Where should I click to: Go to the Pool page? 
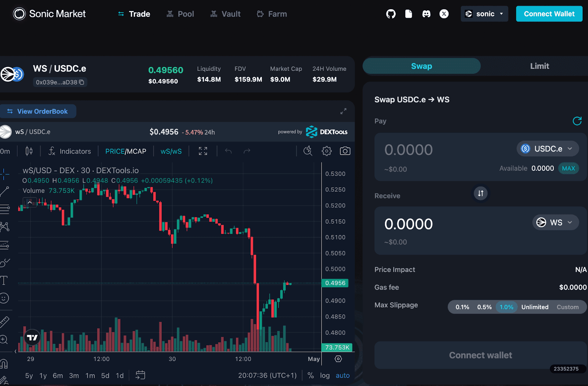180,14
